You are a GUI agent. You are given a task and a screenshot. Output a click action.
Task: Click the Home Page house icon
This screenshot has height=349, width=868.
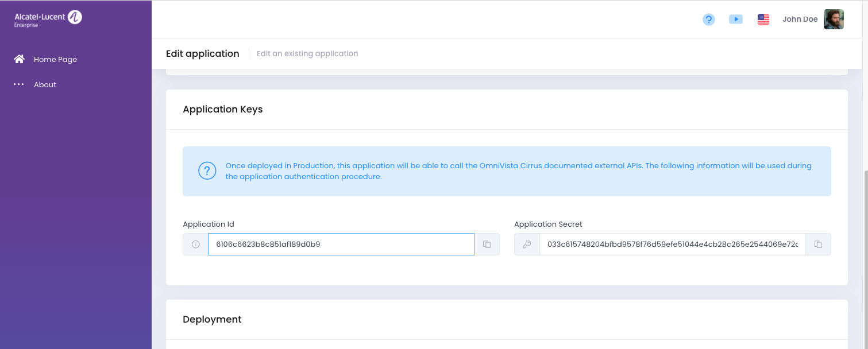(20, 59)
